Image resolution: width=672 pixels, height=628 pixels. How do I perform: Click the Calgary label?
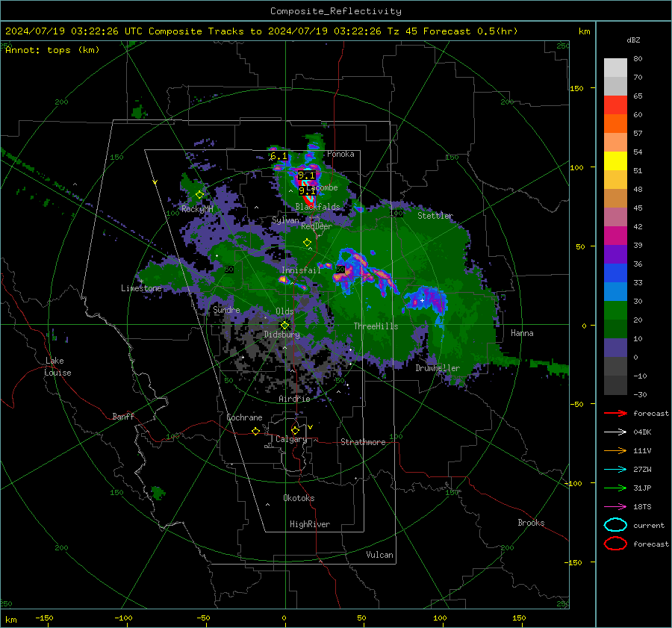pyautogui.click(x=291, y=439)
